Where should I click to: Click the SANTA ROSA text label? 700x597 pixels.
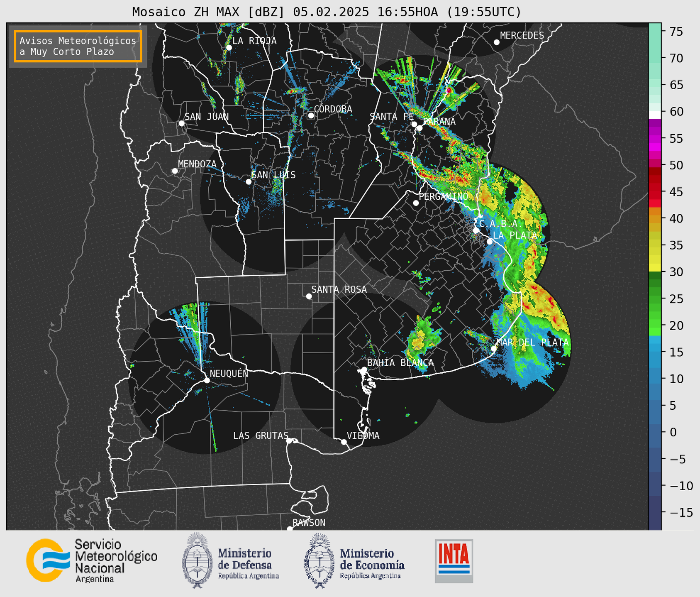coord(339,289)
